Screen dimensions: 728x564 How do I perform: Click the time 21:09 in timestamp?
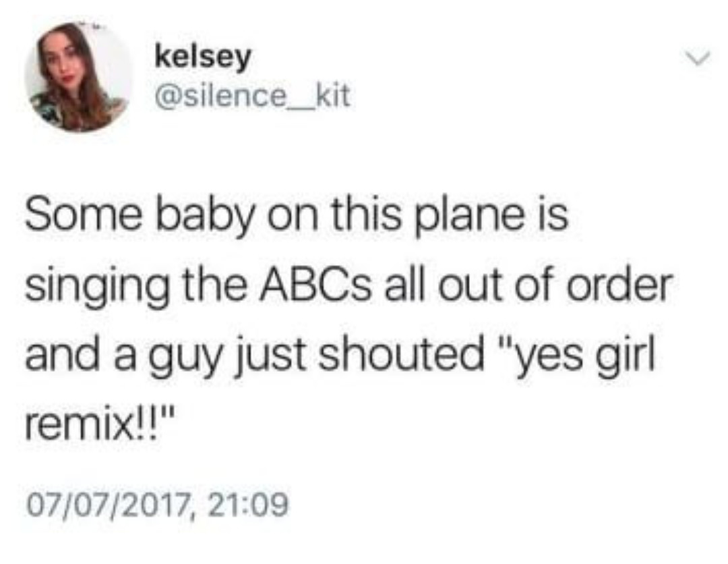(248, 505)
